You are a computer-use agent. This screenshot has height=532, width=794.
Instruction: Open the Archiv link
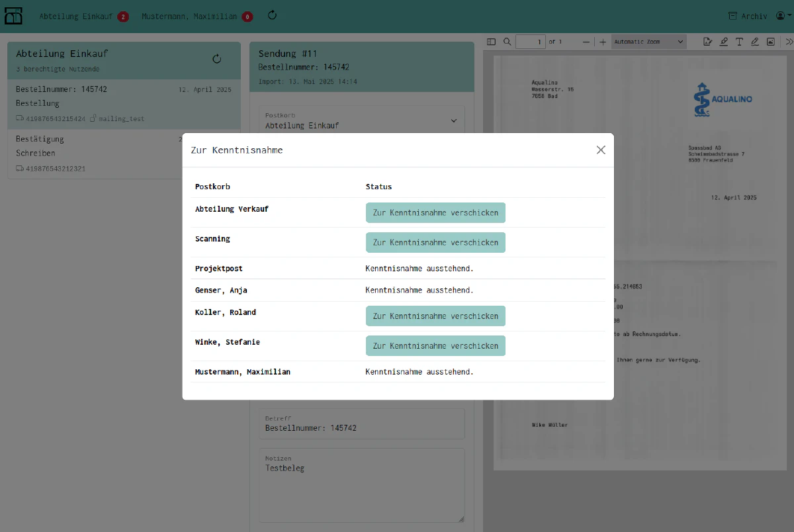[x=748, y=16]
